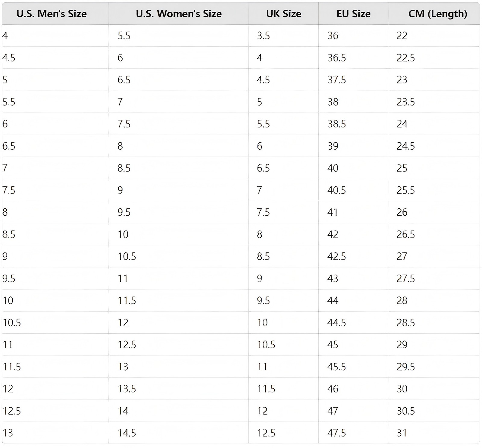Select the Women's size 11.5 cell

(x=178, y=300)
